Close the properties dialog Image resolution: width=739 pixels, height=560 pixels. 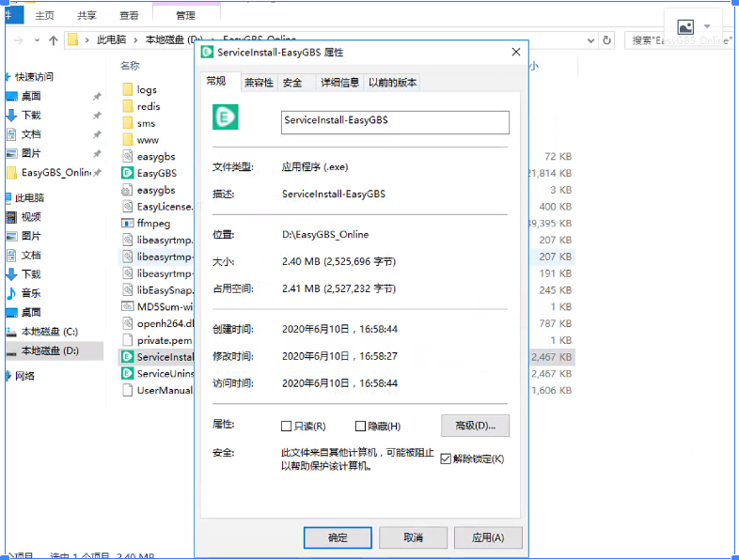pyautogui.click(x=516, y=52)
